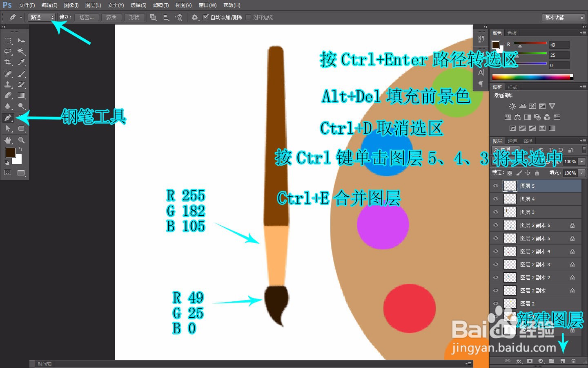Open the Paragraph panel icon

481,84
